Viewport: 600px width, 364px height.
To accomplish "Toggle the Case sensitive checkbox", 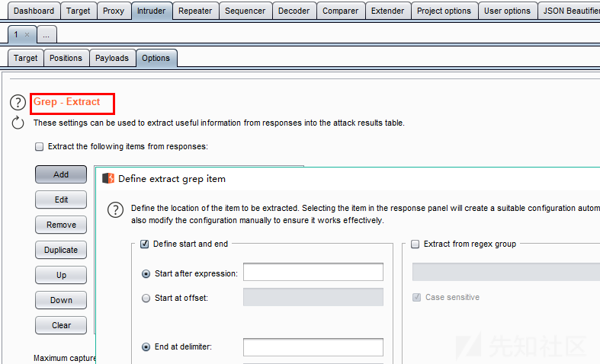I will pos(417,297).
